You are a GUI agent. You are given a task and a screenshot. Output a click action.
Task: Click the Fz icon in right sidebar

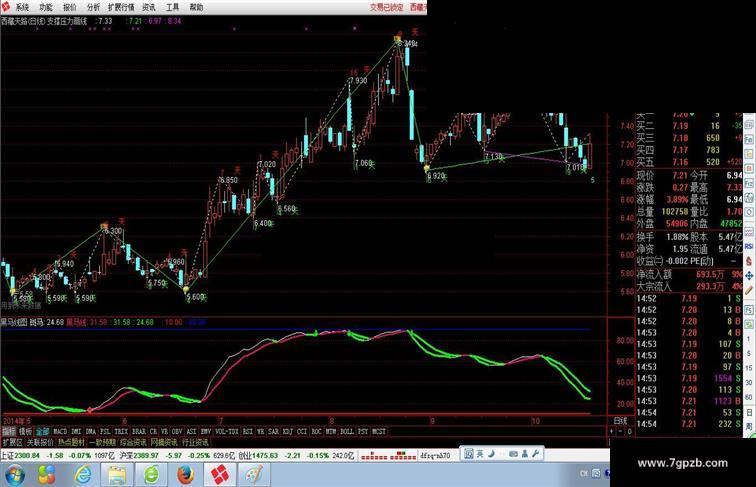pos(749,183)
